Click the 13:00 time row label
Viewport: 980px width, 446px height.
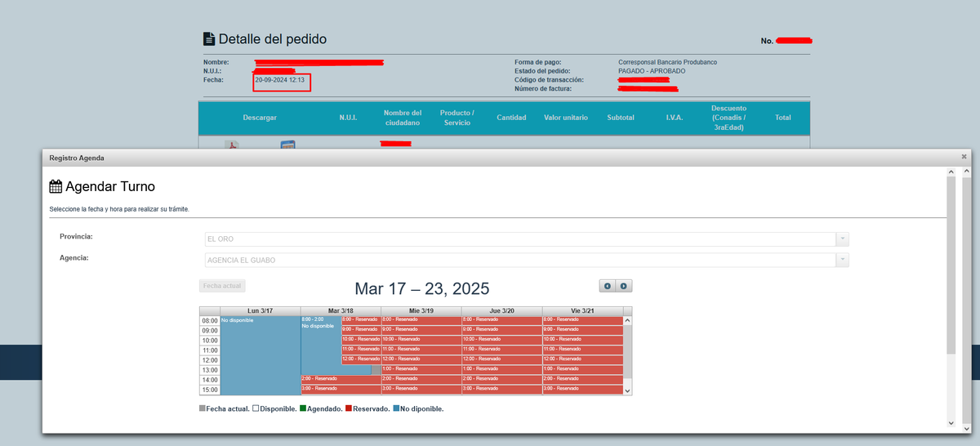210,370
